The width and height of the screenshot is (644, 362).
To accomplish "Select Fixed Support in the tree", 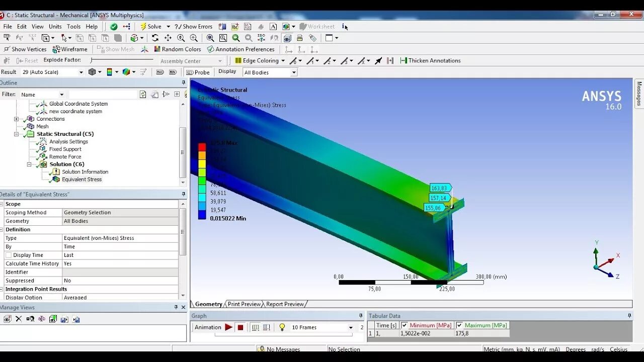I will [65, 149].
